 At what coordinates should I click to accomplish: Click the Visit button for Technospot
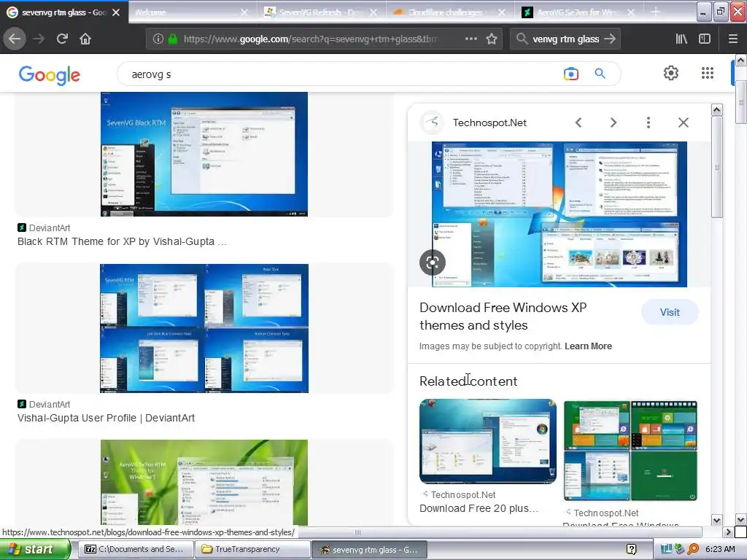(x=670, y=312)
